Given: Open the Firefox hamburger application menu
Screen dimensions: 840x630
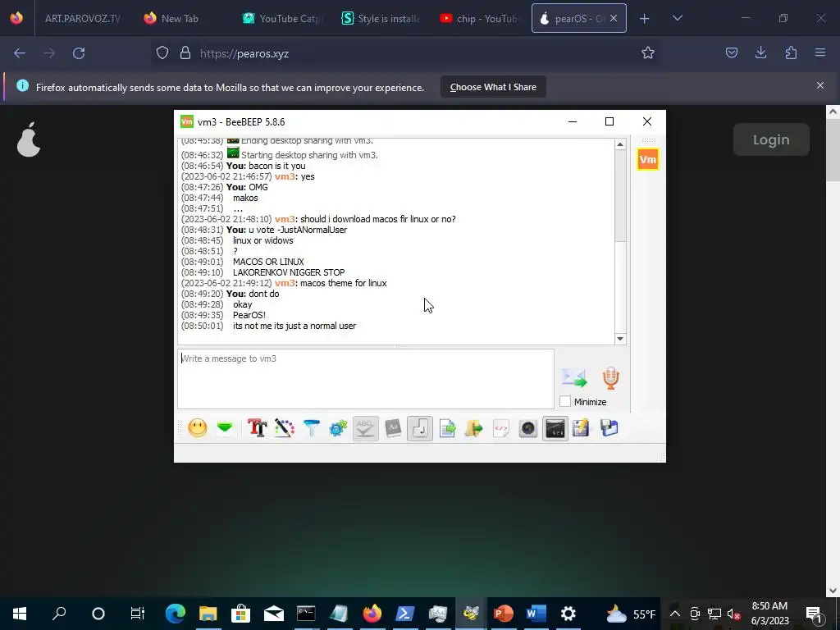Looking at the screenshot, I should pyautogui.click(x=820, y=52).
